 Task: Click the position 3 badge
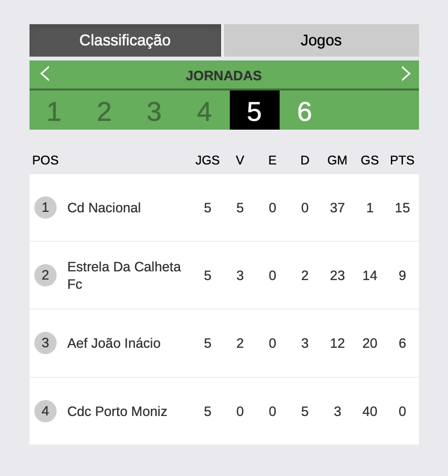[x=45, y=343]
